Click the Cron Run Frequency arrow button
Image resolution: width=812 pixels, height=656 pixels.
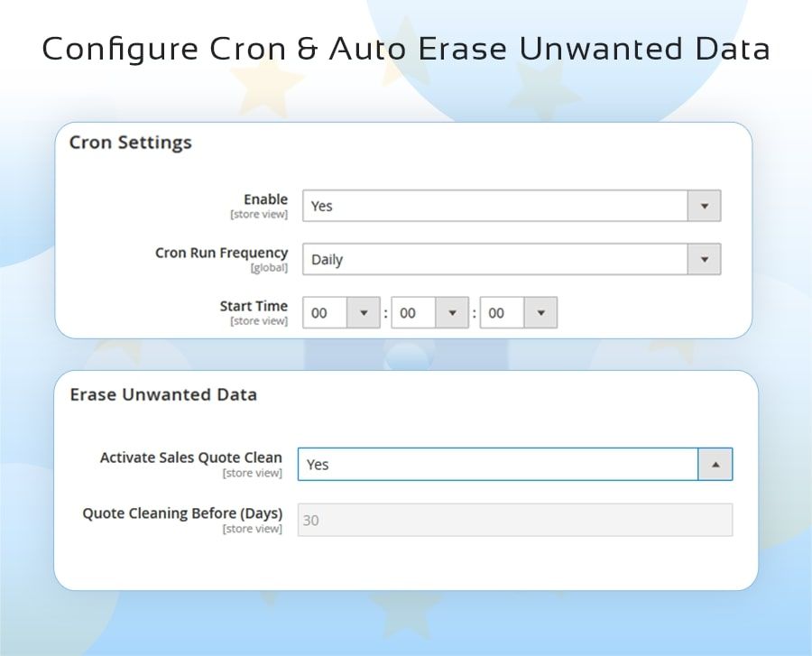click(x=704, y=260)
